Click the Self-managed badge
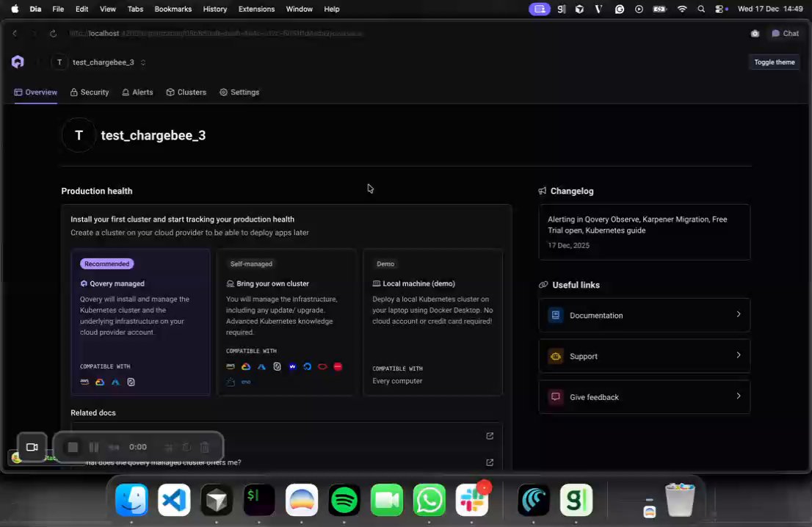 click(251, 264)
